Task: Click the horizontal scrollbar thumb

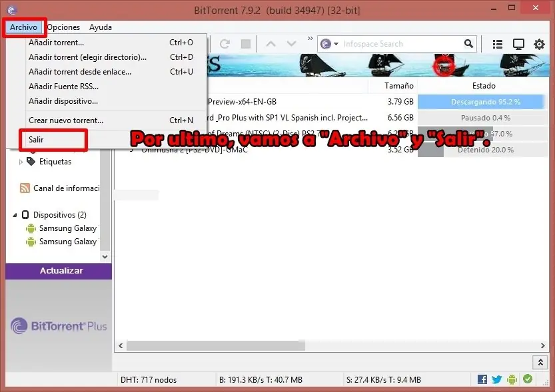Action: [216, 345]
